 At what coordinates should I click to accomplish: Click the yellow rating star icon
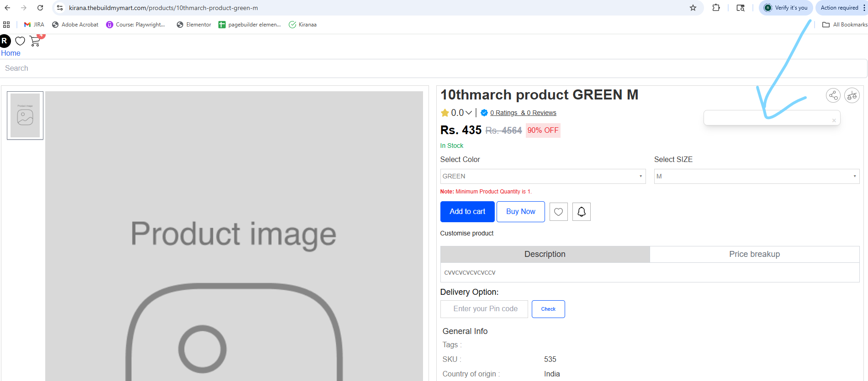(445, 113)
